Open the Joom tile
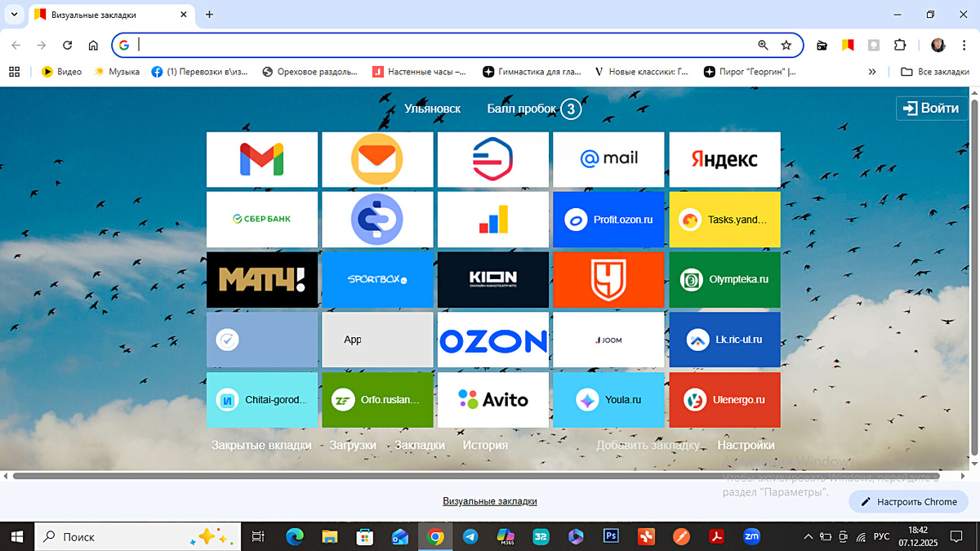Screen dimensions: 980x551 point(608,340)
